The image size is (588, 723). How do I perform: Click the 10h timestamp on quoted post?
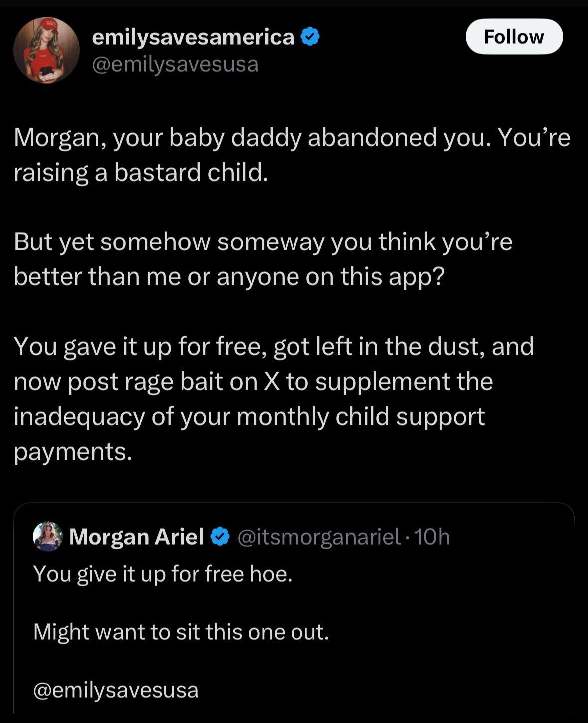coord(432,537)
